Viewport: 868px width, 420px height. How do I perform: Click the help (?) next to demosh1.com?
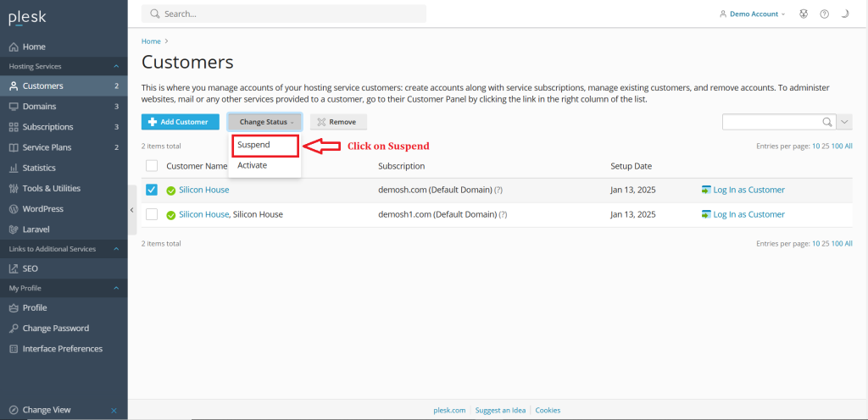click(503, 214)
